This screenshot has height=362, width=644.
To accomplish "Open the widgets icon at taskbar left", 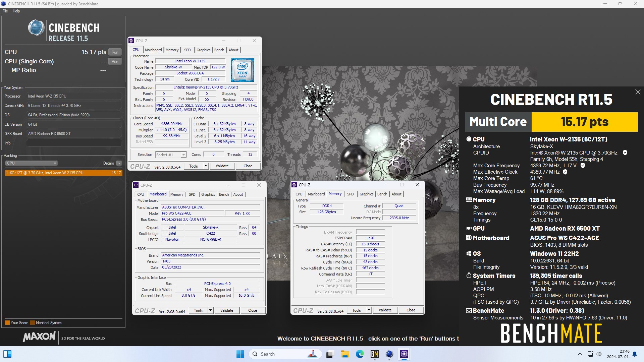I will [7, 354].
